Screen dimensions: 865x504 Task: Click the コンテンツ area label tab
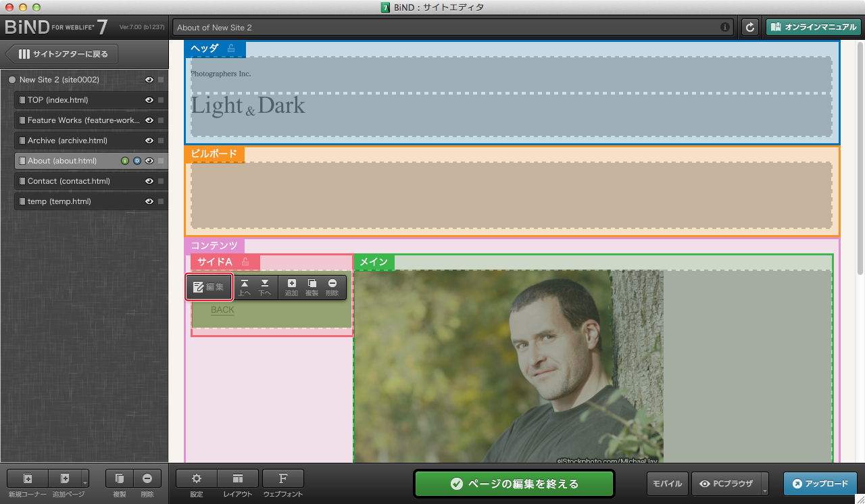[x=214, y=246]
